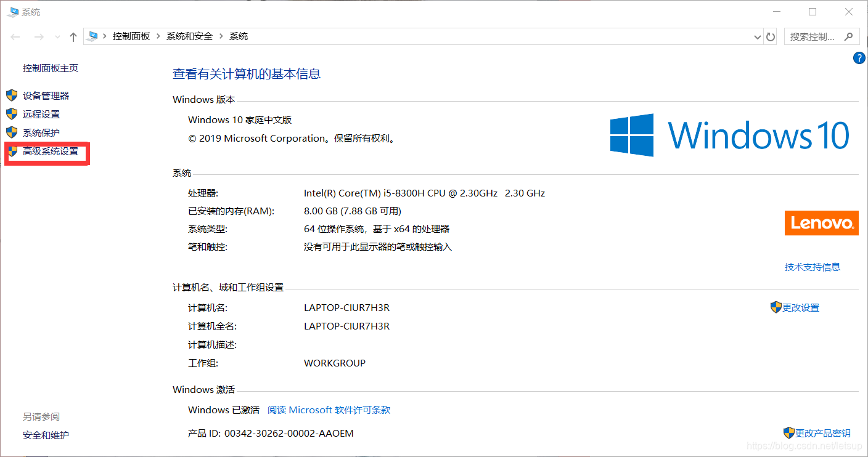This screenshot has height=457, width=868.
Task: Click 更改产品密钥 link
Action: (823, 433)
